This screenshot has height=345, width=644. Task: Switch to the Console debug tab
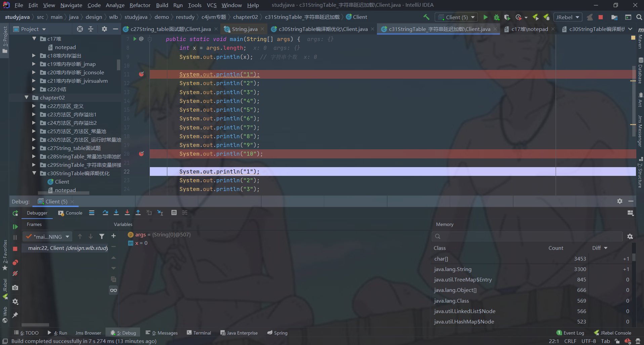(x=70, y=213)
